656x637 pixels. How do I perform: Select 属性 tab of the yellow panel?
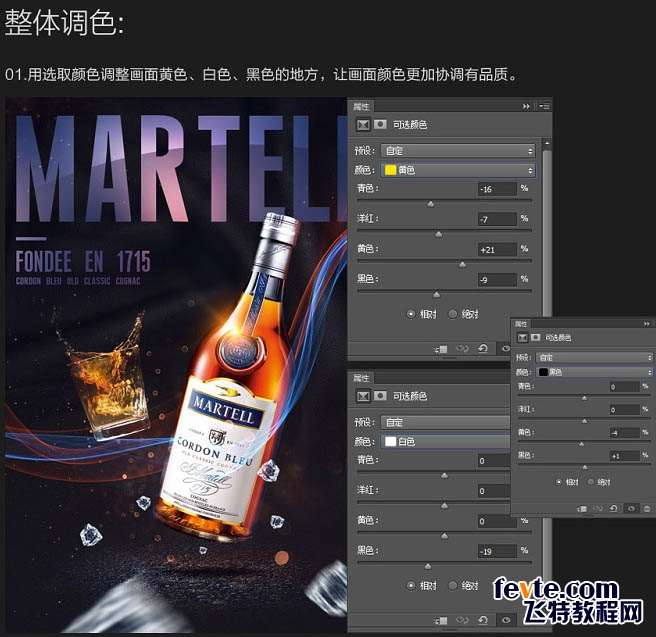click(361, 107)
